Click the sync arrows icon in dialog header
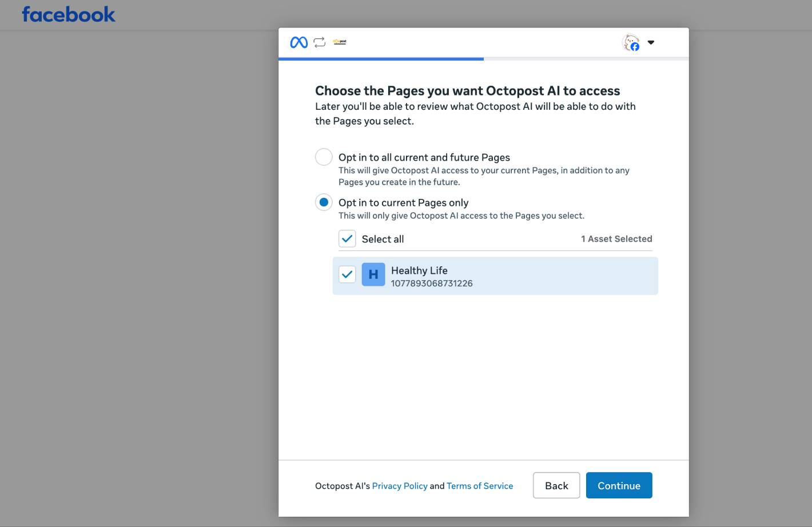The image size is (812, 527). [320, 42]
